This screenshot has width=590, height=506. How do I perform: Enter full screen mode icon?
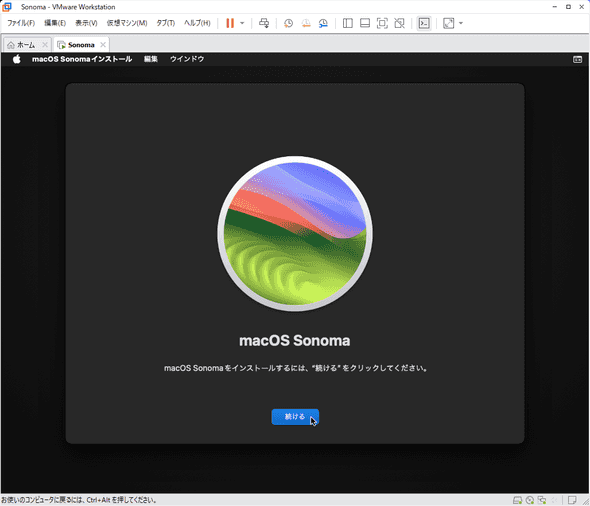point(382,23)
